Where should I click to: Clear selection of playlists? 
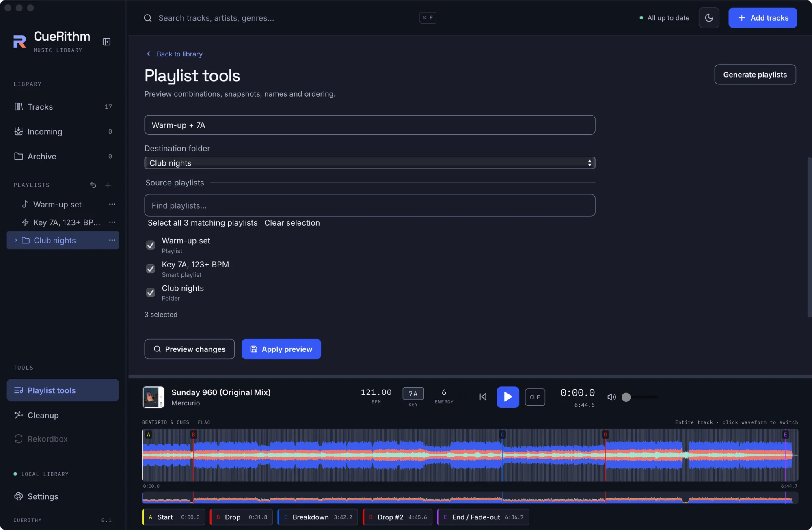click(292, 223)
